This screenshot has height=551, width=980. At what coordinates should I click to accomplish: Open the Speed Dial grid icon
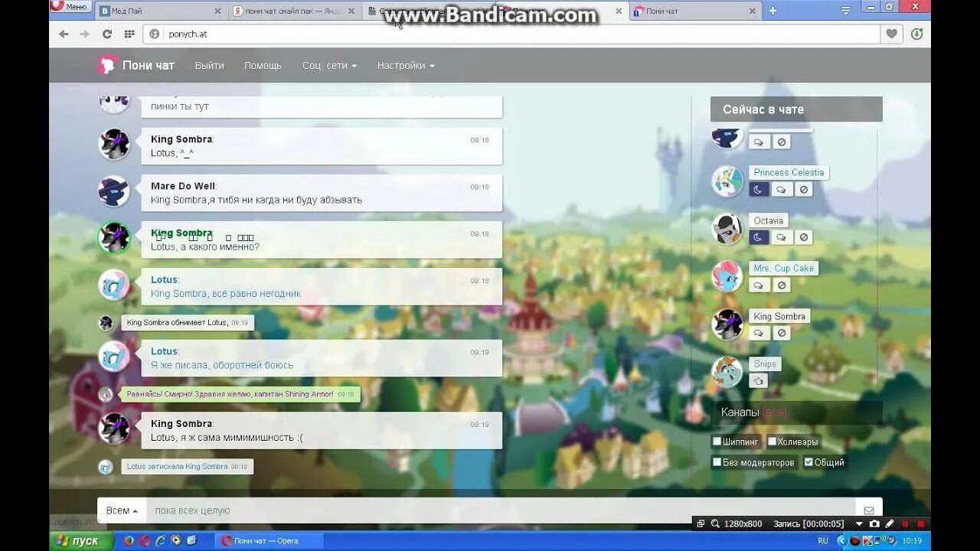click(129, 34)
